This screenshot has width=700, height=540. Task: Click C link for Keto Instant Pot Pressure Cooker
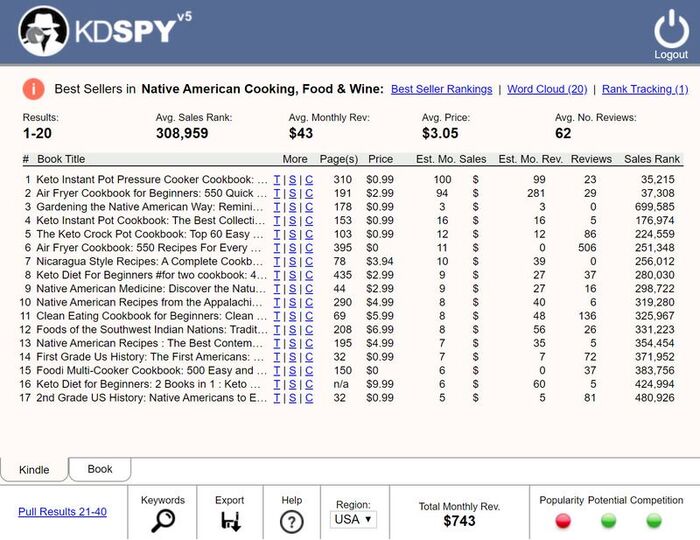click(x=309, y=179)
